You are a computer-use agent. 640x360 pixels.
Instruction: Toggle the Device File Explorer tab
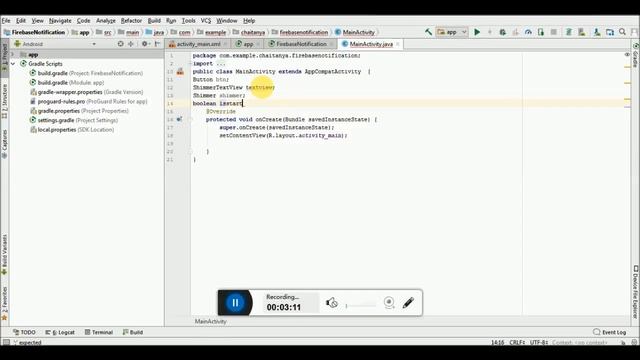click(636, 292)
